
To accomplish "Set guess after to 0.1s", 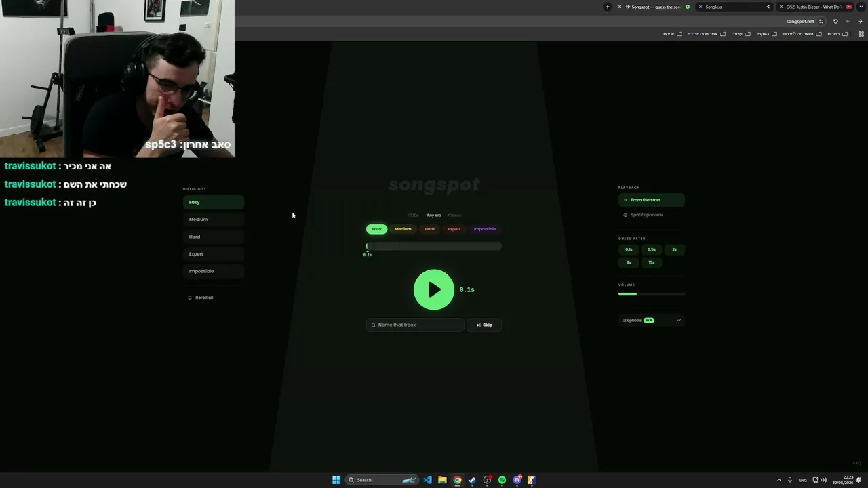I will (629, 249).
